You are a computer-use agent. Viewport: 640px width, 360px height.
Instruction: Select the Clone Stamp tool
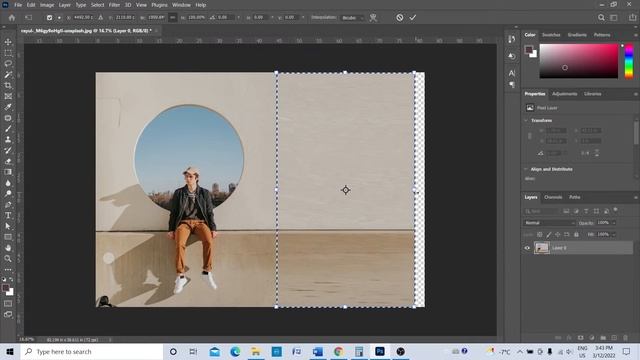pos(8,140)
